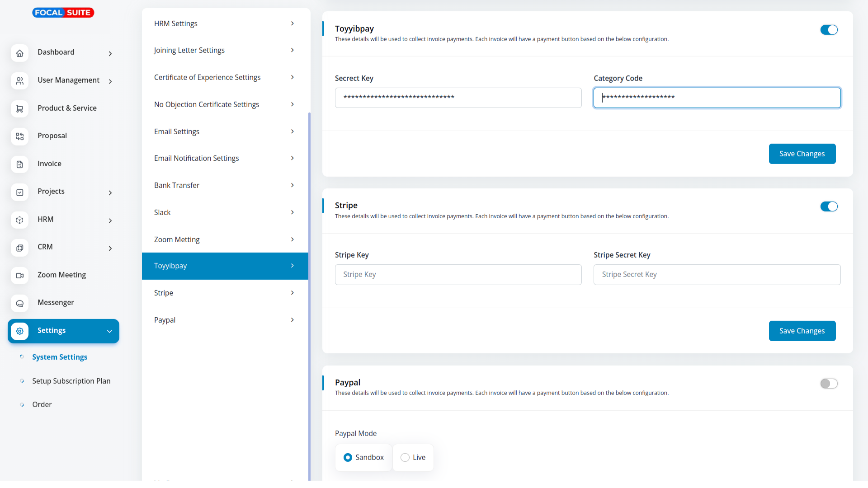Save Changes in Toyyibpay section
868x488 pixels.
click(802, 154)
